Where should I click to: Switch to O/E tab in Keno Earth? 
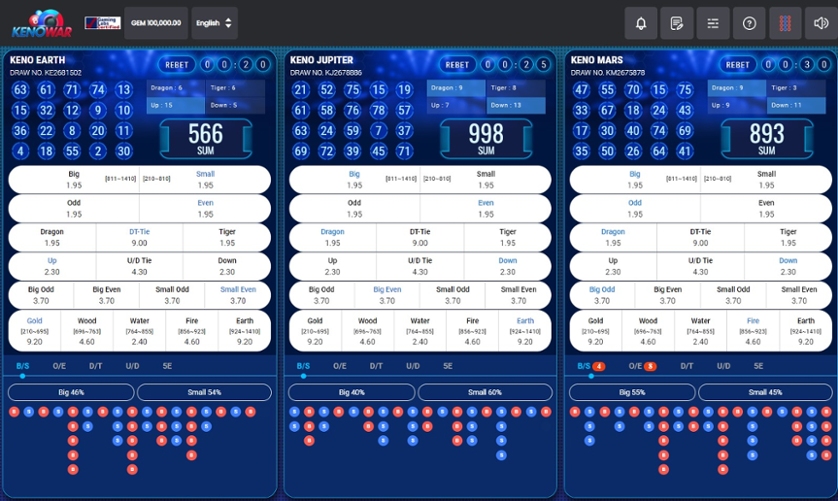[x=59, y=366]
